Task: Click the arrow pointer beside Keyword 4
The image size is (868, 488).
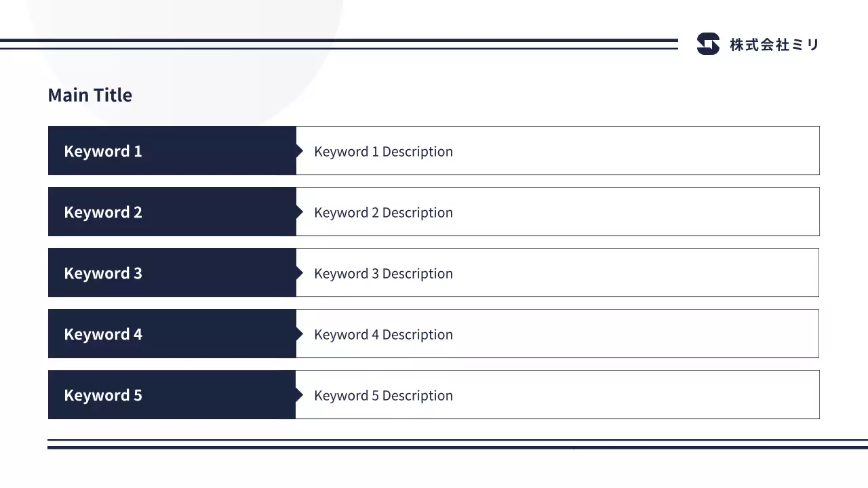Action: (299, 333)
